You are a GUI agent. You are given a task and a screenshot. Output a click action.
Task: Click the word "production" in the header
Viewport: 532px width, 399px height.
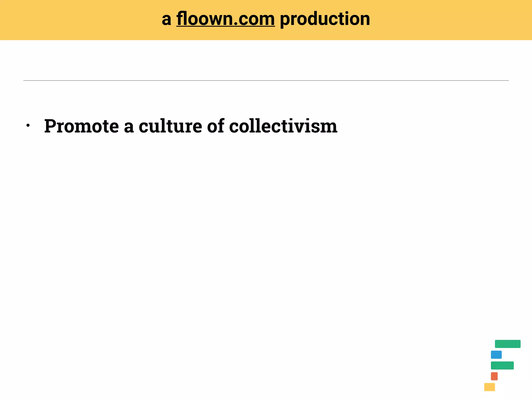point(325,19)
